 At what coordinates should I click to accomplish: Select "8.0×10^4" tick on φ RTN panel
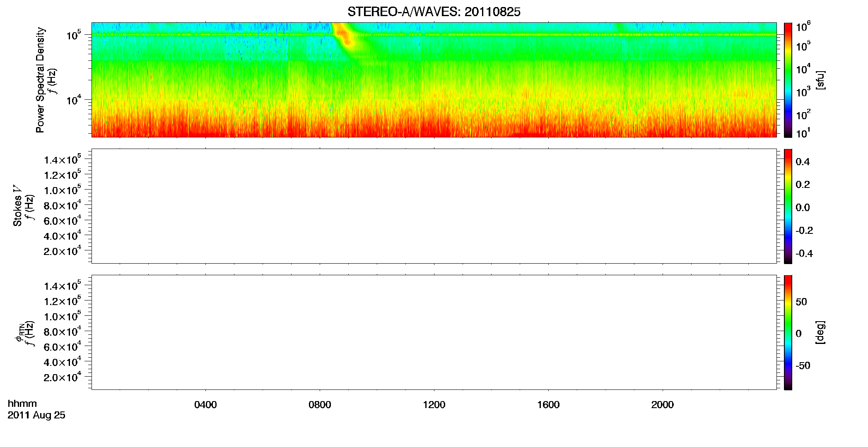pyautogui.click(x=63, y=331)
